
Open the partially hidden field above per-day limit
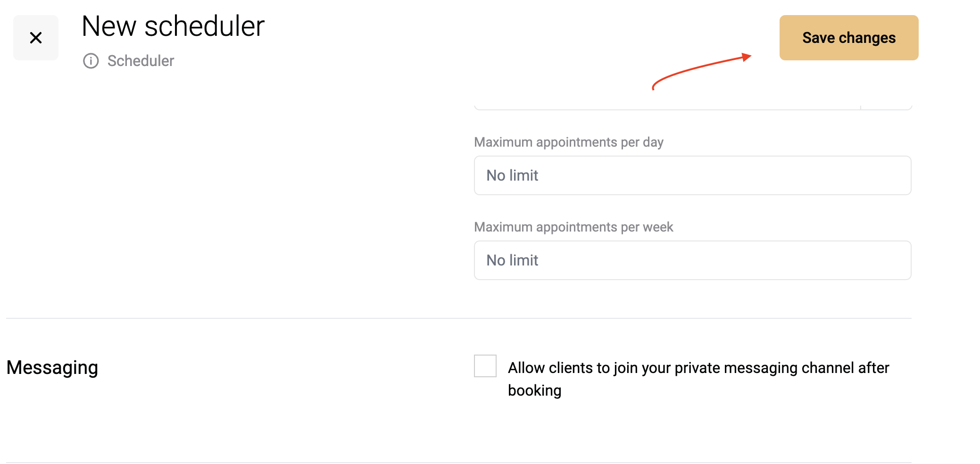(667, 106)
